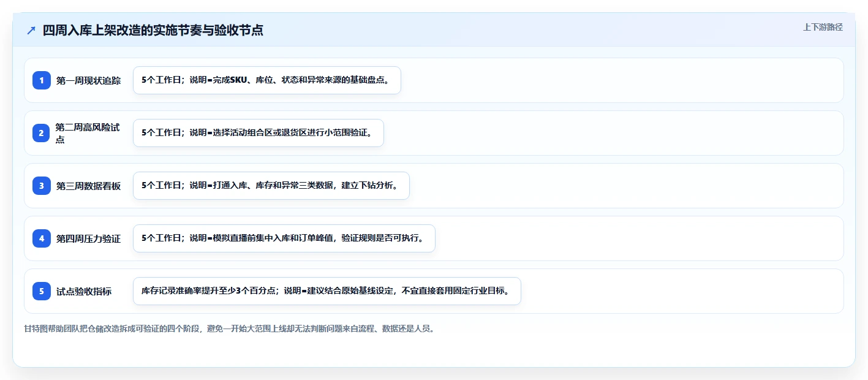The height and width of the screenshot is (380, 868).
Task: Open the SKU、库位基础盘点 description box
Action: [x=267, y=80]
